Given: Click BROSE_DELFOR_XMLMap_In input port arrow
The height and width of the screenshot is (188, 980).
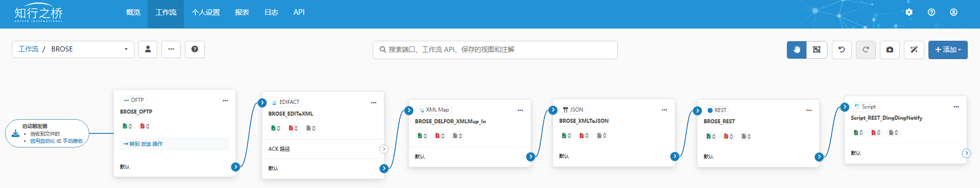Looking at the screenshot, I should pos(409,110).
